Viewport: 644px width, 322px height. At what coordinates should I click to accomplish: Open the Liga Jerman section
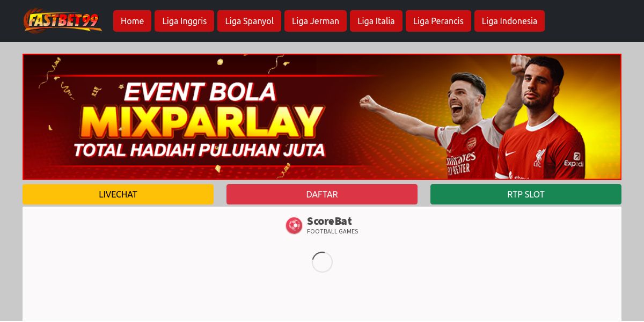316,21
